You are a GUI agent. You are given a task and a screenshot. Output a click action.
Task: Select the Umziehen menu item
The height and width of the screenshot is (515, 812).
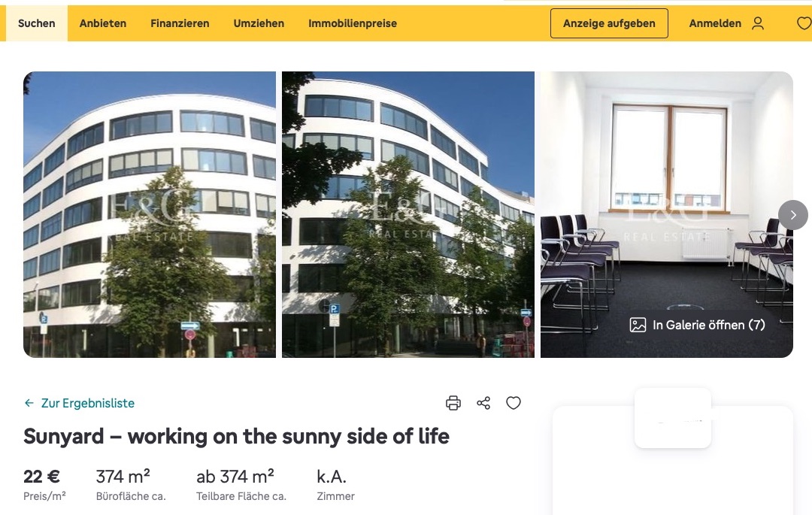pos(259,23)
